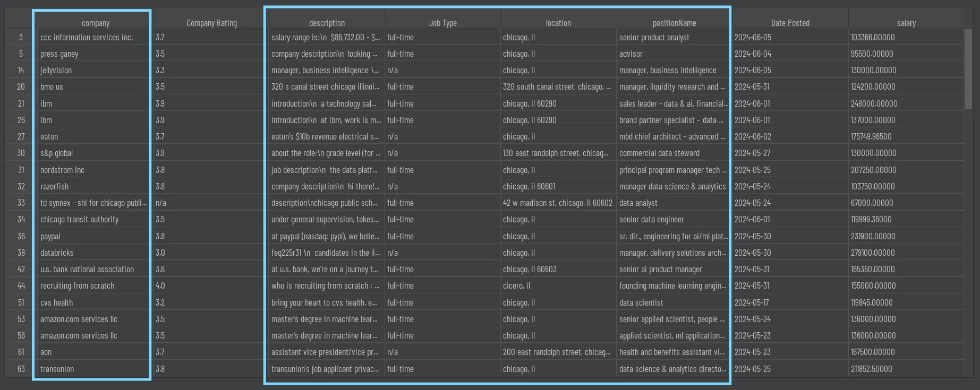Viewport: 980px width, 390px height.
Task: Click the 'aon' company cell
Action: tap(95, 352)
